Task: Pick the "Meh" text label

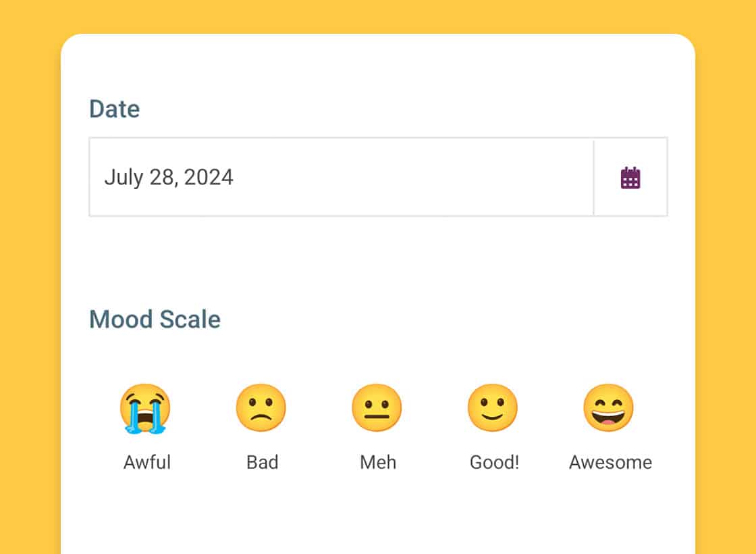Action: [378, 463]
